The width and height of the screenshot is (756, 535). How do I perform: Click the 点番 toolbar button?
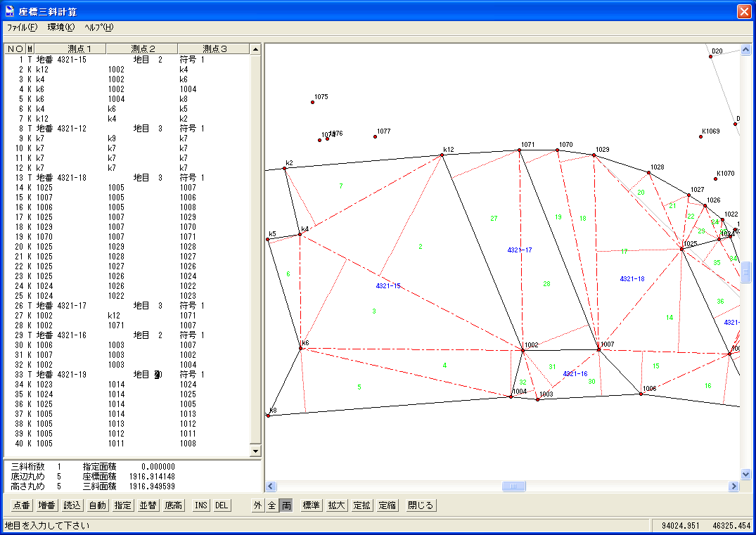[x=22, y=505]
